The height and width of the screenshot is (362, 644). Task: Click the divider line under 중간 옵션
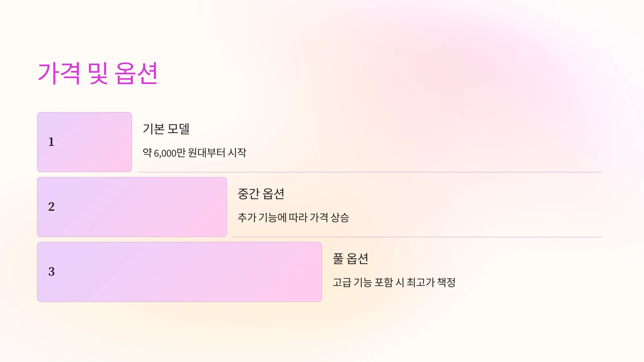[x=417, y=237]
